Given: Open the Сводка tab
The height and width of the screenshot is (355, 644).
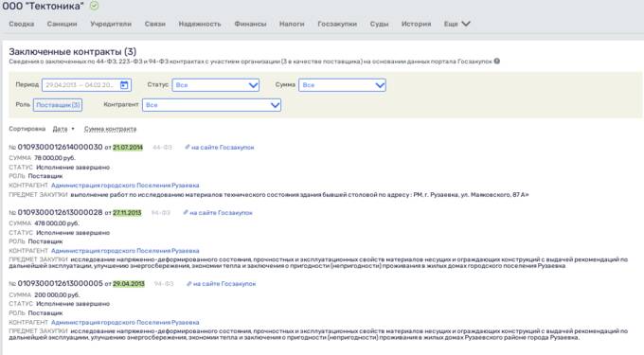Looking at the screenshot, I should (x=22, y=24).
